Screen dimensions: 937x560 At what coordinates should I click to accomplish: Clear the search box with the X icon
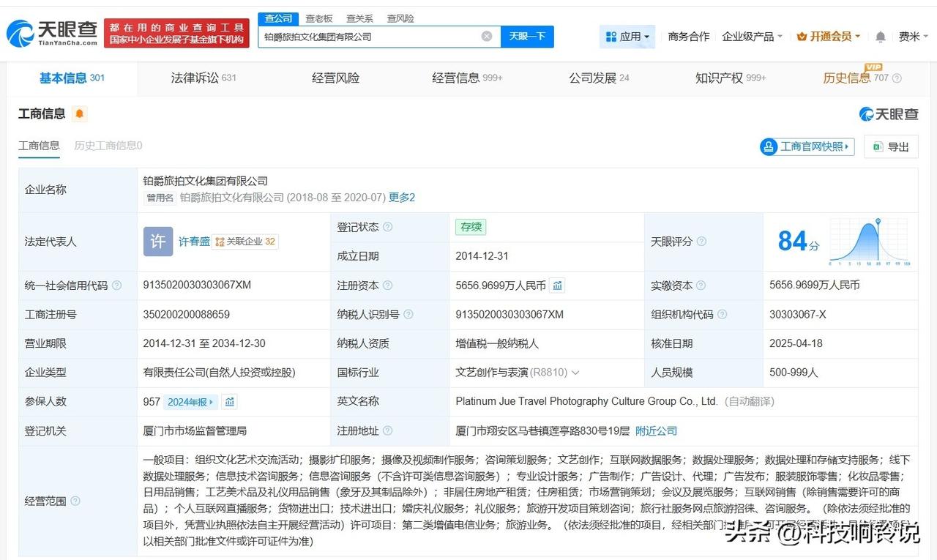tap(487, 37)
